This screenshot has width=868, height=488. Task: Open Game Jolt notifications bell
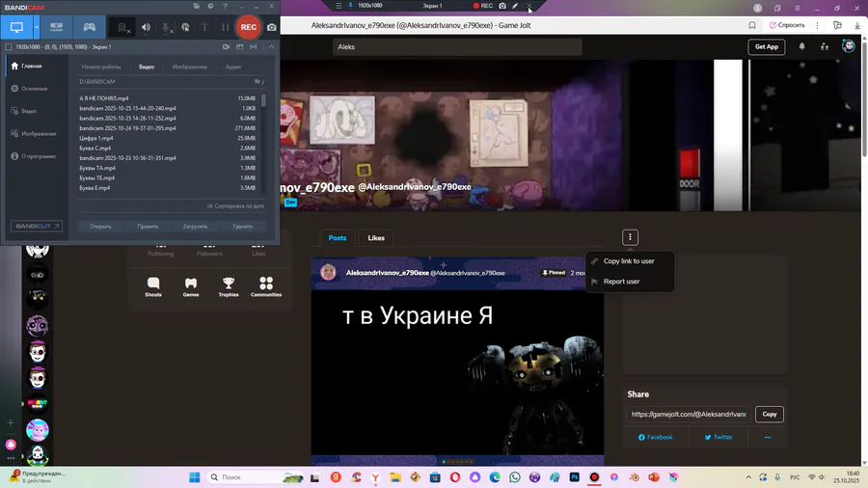tap(801, 47)
